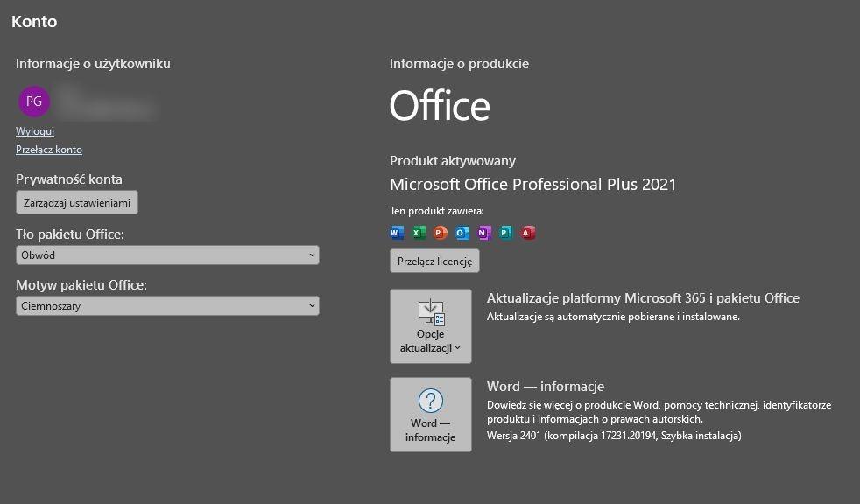The height and width of the screenshot is (504, 860).
Task: Click the 'Word — informacje' section heading
Action: (546, 387)
